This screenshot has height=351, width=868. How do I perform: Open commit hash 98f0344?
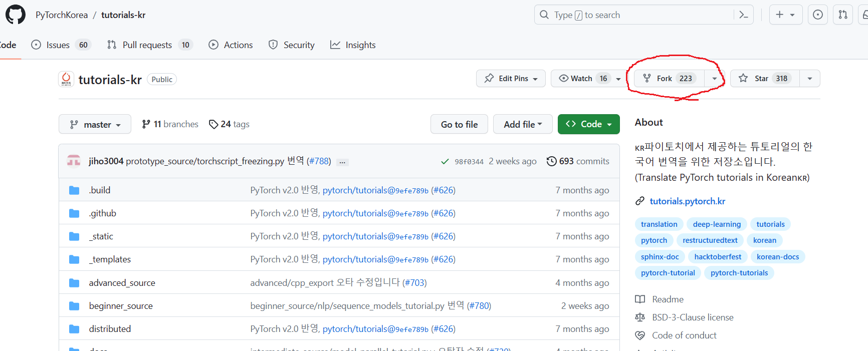pos(469,162)
